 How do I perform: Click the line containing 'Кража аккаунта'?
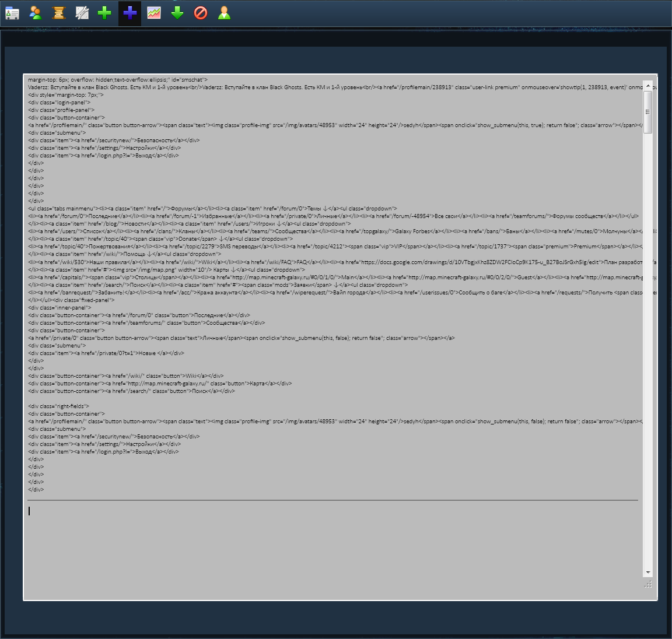[x=335, y=292]
